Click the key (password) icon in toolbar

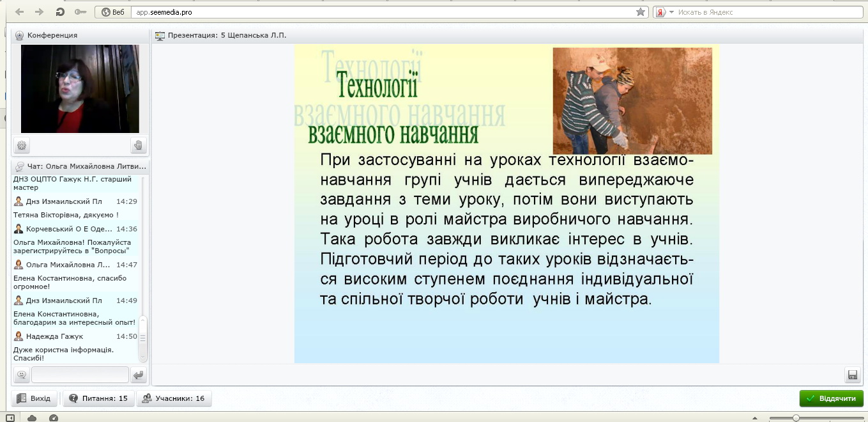tap(80, 12)
